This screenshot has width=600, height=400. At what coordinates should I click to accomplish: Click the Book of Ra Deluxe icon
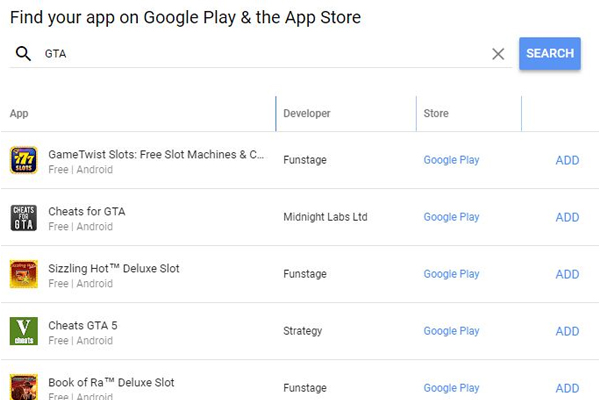24,387
